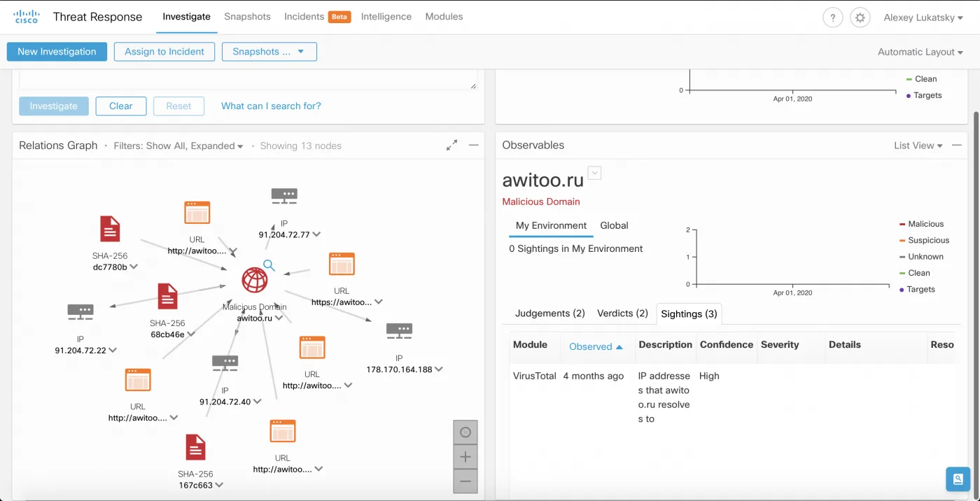Image resolution: width=980 pixels, height=501 pixels.
Task: Click Assign to Incident button
Action: pyautogui.click(x=164, y=52)
